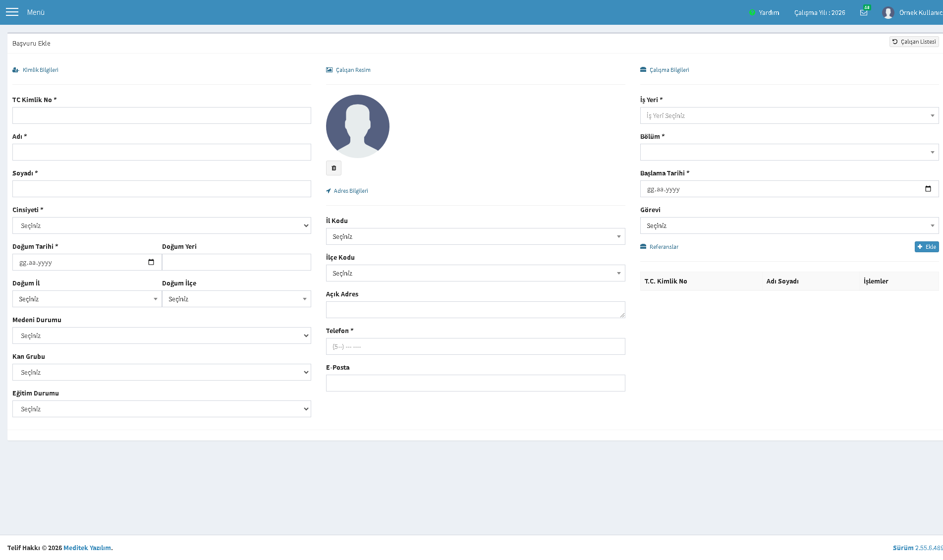The image size is (943, 560).
Task: Open the İş Yeri Seçiniz combo box
Action: click(789, 115)
